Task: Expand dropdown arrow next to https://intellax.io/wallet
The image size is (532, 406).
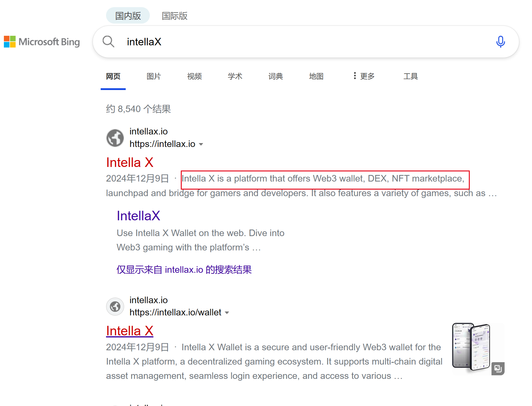Action: point(227,313)
